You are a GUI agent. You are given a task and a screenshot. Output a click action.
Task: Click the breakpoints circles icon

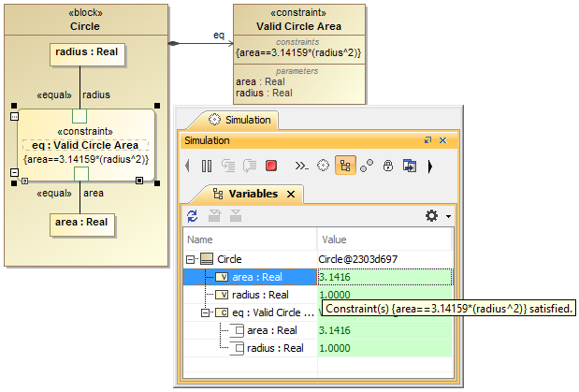pos(367,166)
